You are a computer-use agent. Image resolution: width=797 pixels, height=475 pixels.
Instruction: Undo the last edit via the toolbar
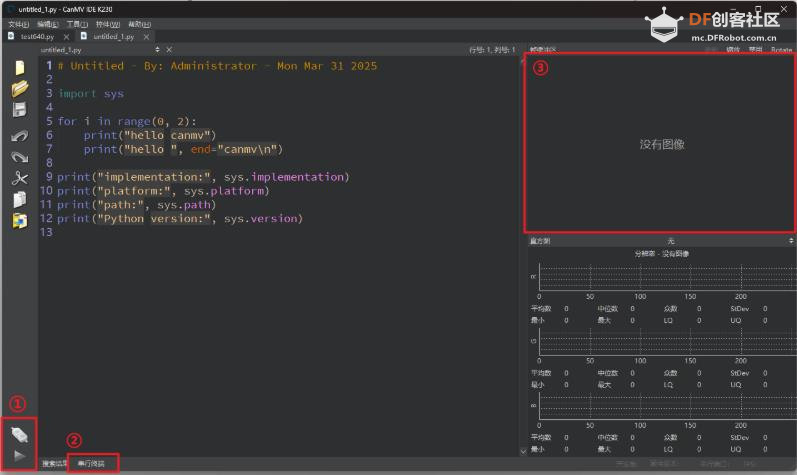tap(19, 136)
